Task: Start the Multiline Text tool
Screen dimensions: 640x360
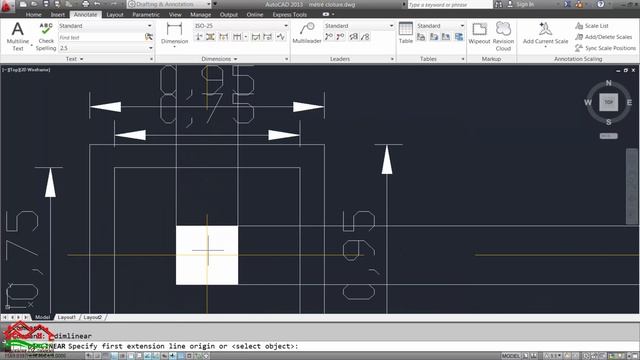Action: click(18, 37)
